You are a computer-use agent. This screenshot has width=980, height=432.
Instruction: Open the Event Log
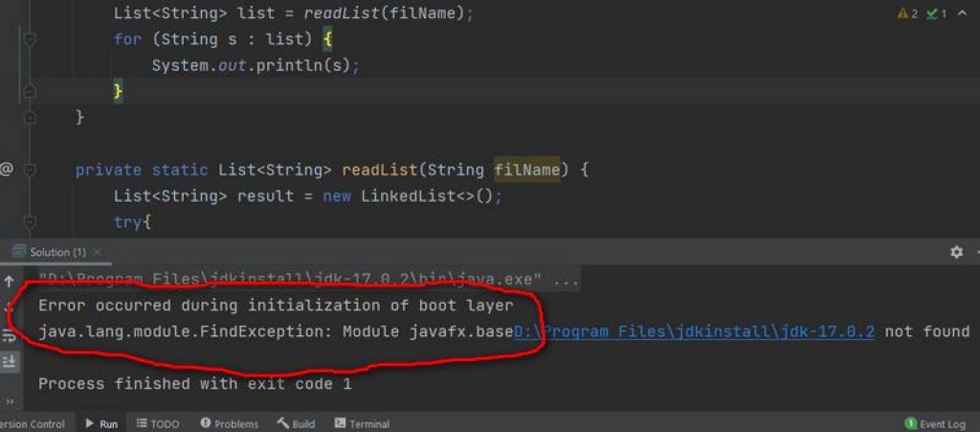[936, 423]
